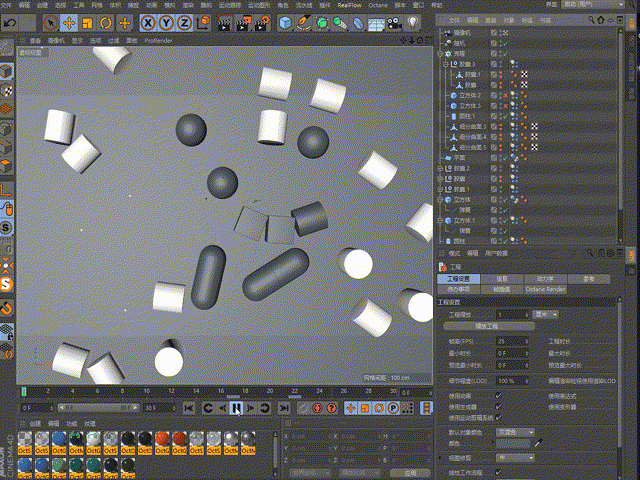Select the Move tool in top toolbar
The image size is (640, 480).
[x=69, y=23]
